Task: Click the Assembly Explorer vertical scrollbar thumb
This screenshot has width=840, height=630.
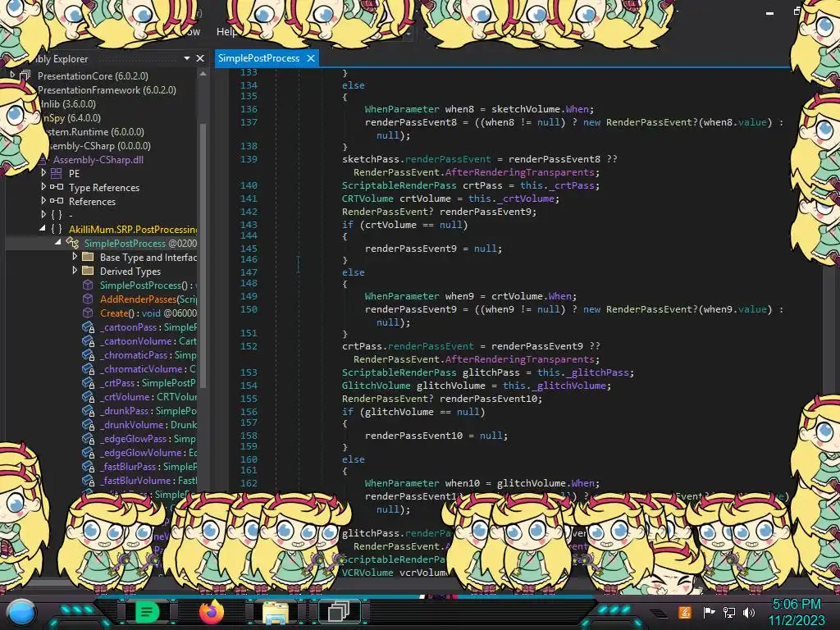Action: [x=203, y=254]
